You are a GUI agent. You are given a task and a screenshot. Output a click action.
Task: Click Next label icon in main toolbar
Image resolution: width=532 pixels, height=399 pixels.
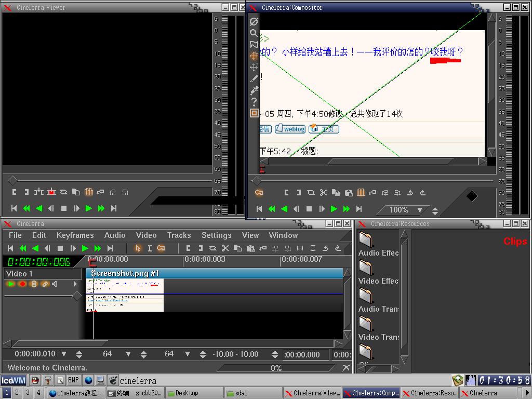288,248
